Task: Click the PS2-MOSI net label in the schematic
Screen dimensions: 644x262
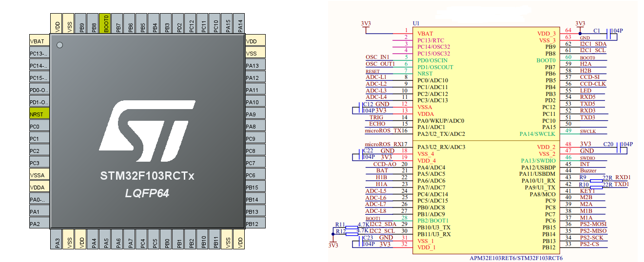Action: coord(593,224)
